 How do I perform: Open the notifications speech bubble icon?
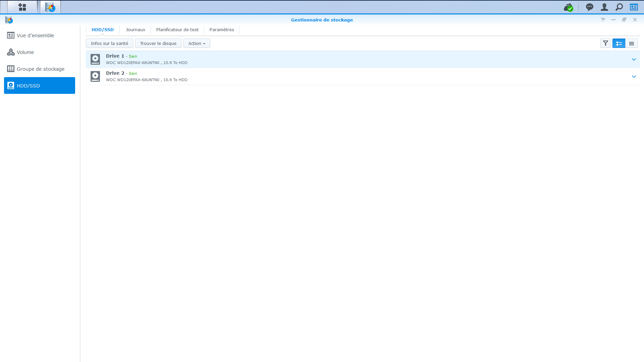(x=590, y=7)
